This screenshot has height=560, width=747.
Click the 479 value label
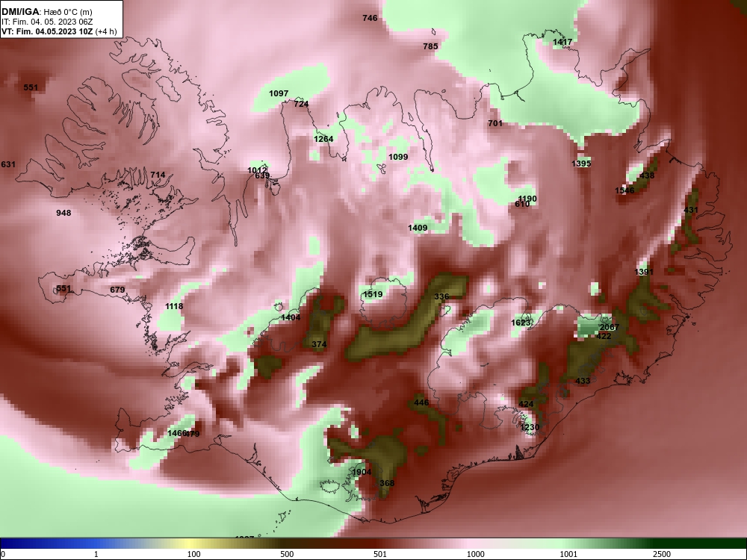point(193,434)
